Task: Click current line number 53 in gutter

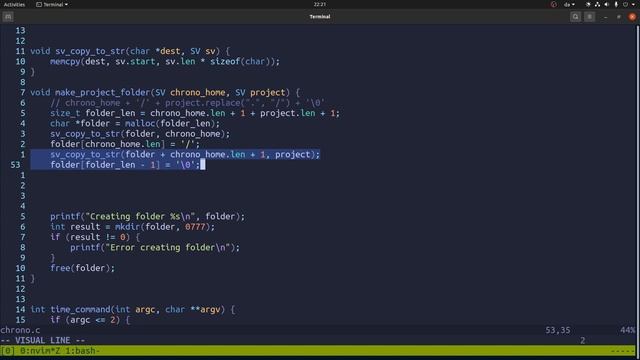Action: (15, 165)
